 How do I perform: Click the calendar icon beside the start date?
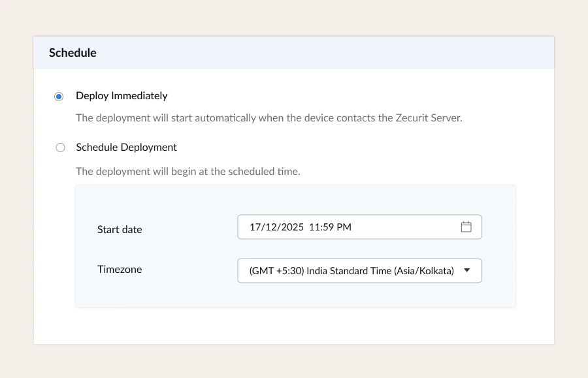[466, 227]
